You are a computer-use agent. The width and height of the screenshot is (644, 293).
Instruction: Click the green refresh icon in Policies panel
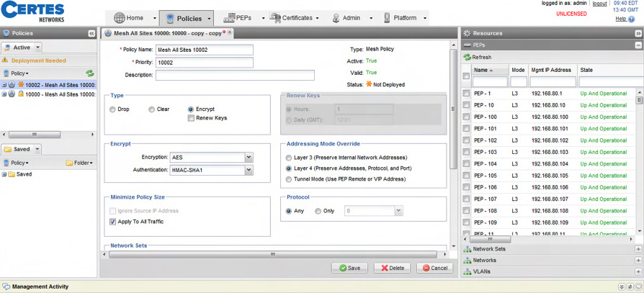click(x=90, y=73)
